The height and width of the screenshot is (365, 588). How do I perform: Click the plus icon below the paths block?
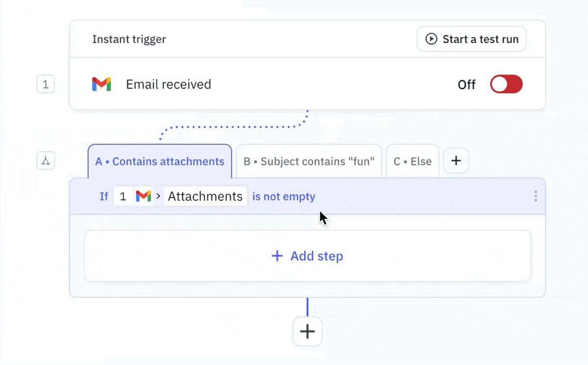[x=307, y=332]
